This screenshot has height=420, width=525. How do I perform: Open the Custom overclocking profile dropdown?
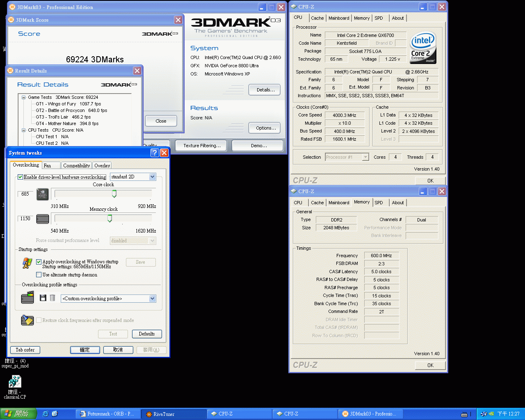coord(108,299)
